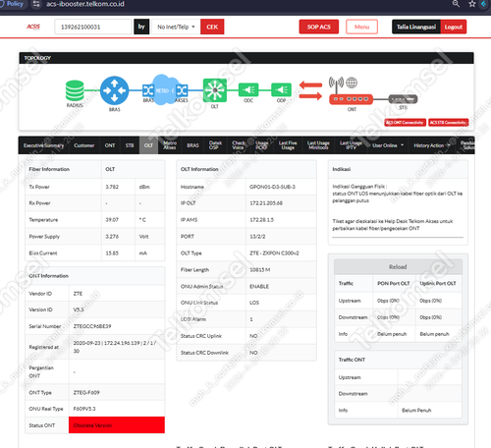This screenshot has height=448, width=491.
Task: Click the red CEK button
Action: (212, 27)
